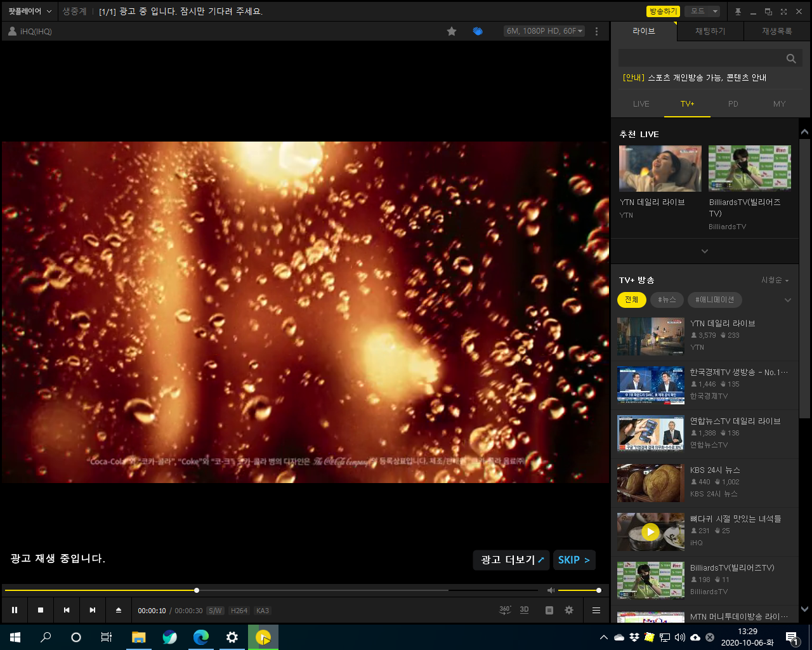Open KBS 24시 뉴스 list entry

[705, 483]
